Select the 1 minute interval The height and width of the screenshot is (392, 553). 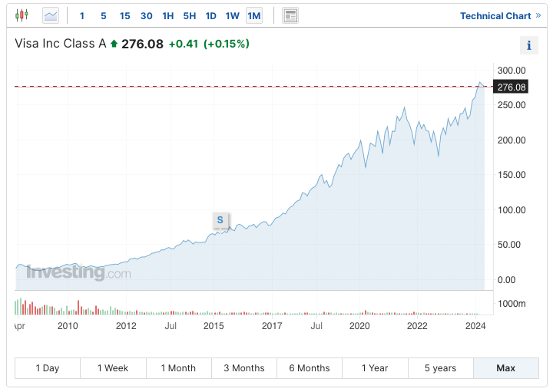click(x=82, y=16)
